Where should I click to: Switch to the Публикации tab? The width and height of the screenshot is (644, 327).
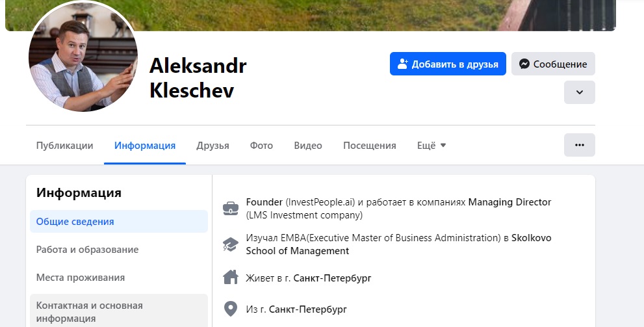(x=64, y=146)
